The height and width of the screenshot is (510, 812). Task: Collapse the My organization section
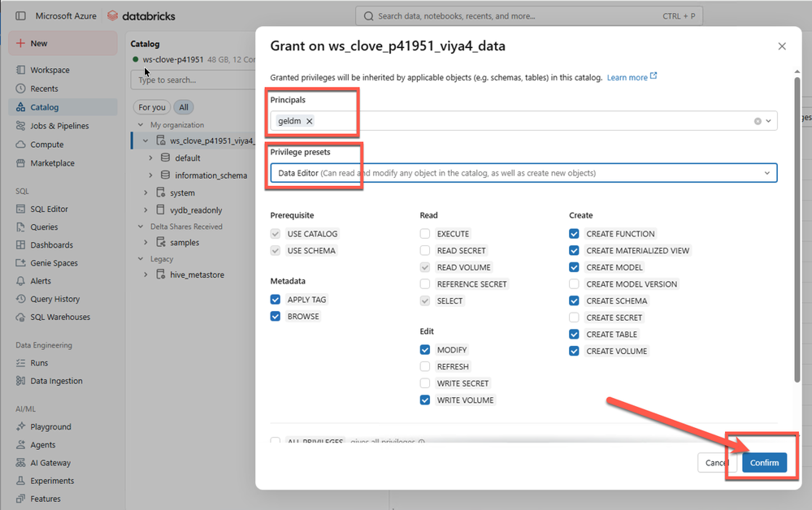pyautogui.click(x=141, y=124)
